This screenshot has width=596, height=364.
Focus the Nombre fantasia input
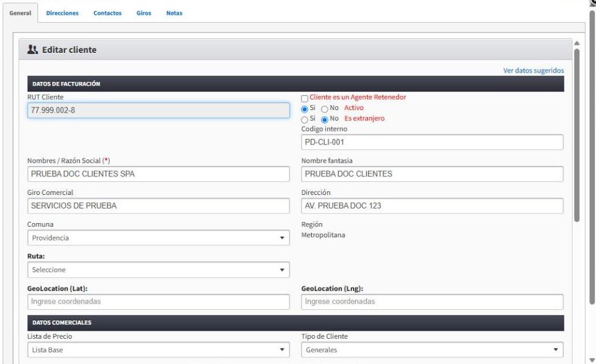point(432,174)
